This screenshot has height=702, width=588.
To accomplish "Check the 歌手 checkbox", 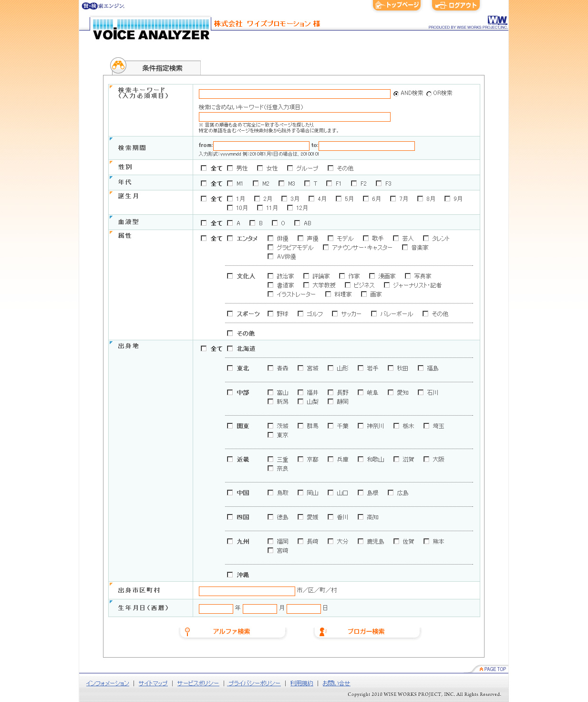I will point(366,238).
